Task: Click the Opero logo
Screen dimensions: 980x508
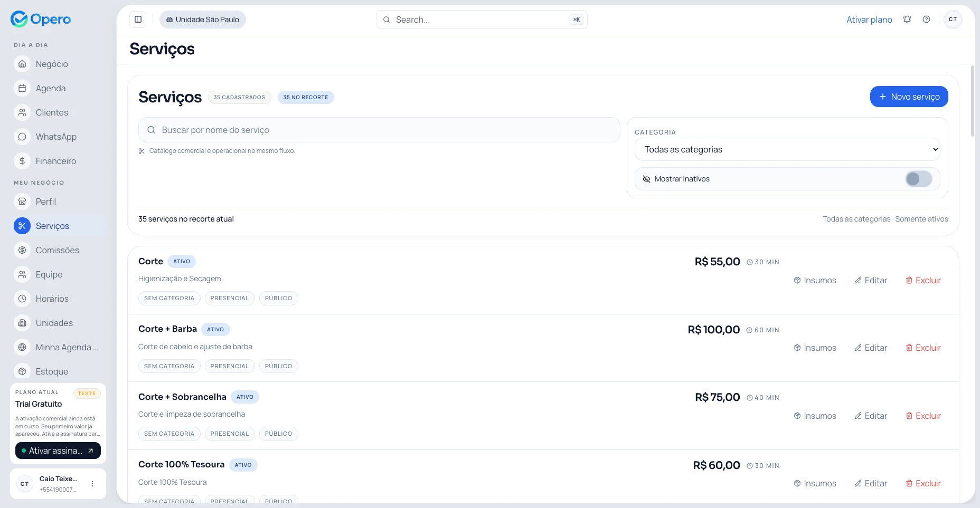Action: tap(41, 19)
